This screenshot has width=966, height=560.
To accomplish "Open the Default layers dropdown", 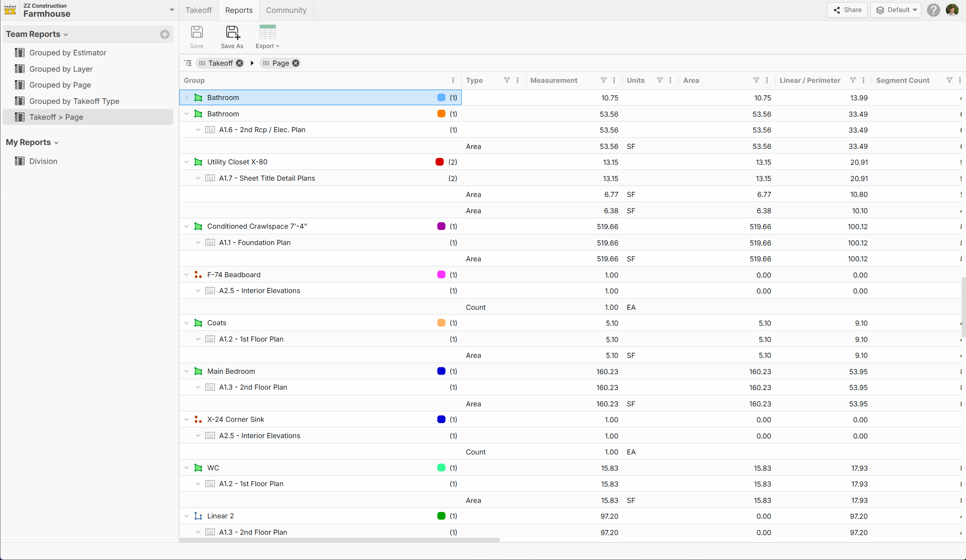I will pos(896,10).
